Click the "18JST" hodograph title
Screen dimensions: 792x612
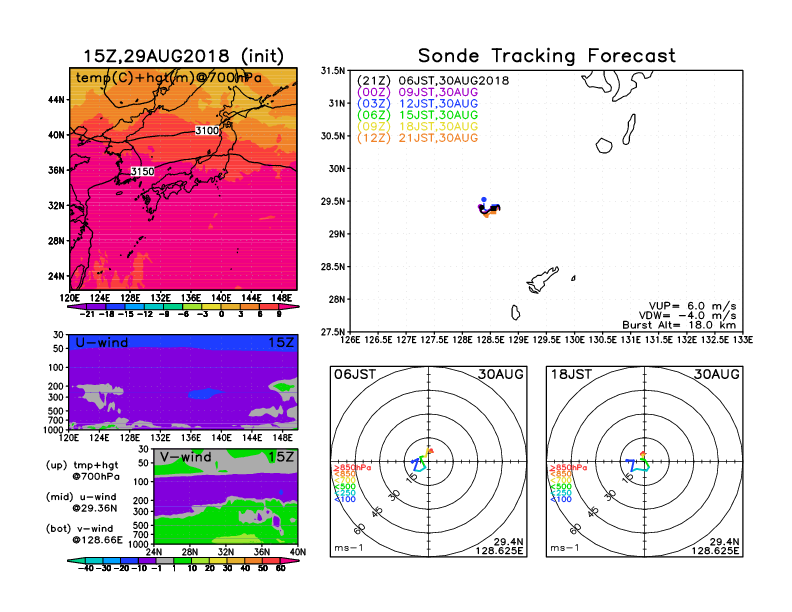tap(571, 374)
